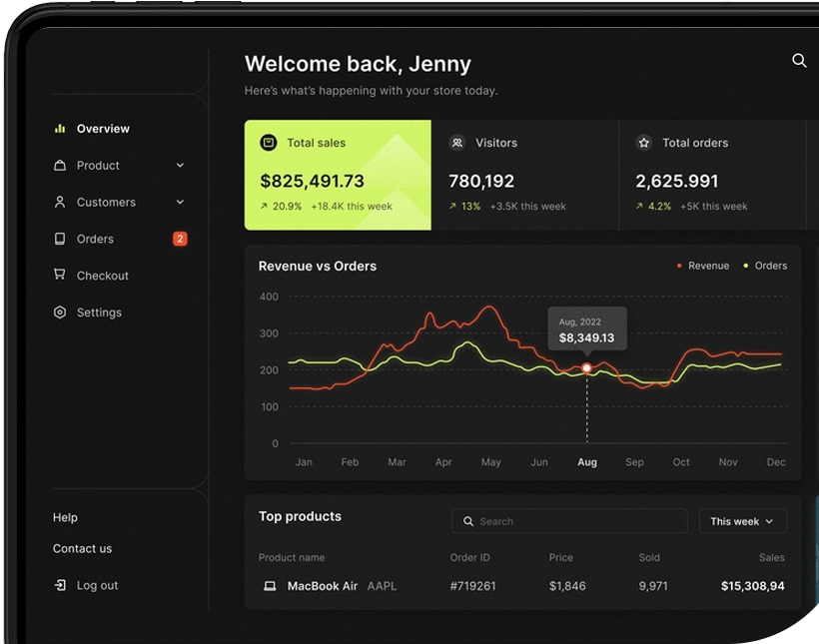This screenshot has width=819, height=644.
Task: Open the Contact us link
Action: [x=81, y=548]
